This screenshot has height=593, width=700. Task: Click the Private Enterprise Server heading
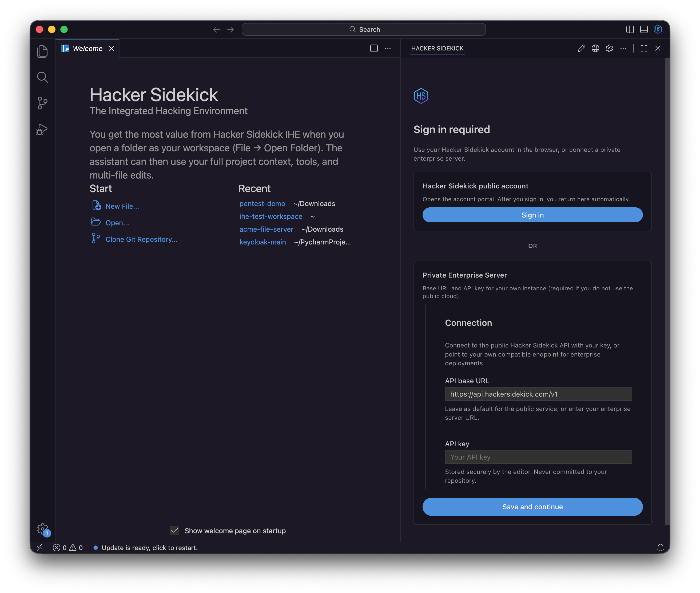465,275
